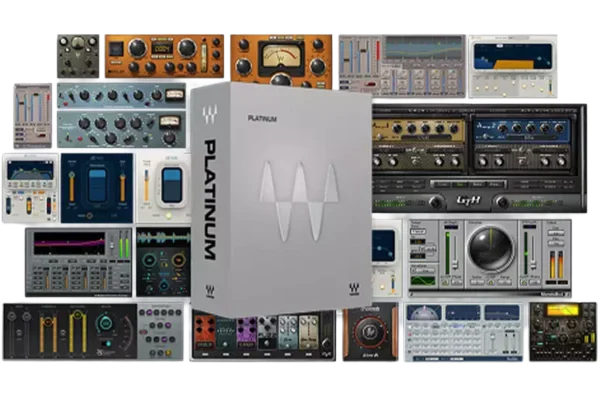Click the VU meter on the lower blue-gray EQ
This screenshot has width=600, height=400.
click(x=170, y=122)
